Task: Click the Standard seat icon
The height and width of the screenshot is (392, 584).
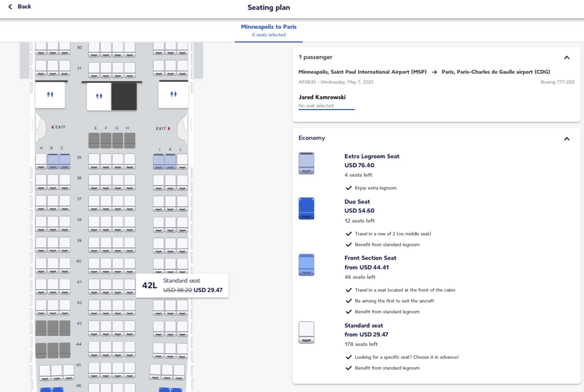Action: 307,333
